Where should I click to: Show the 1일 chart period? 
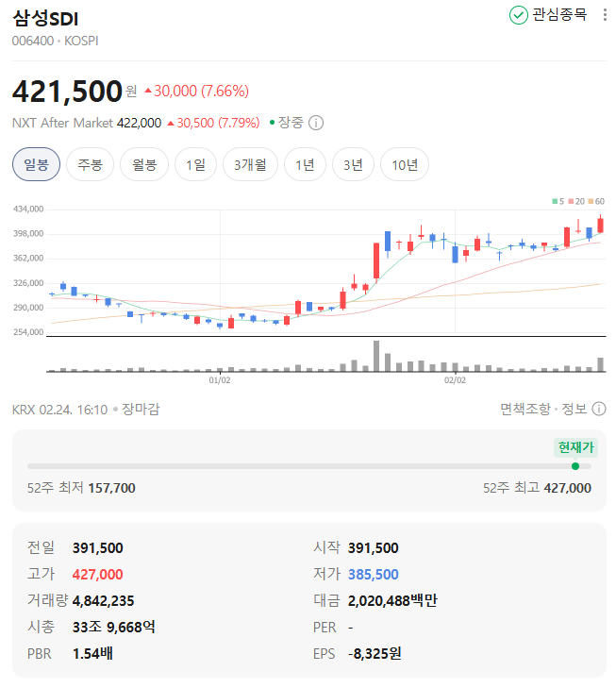tap(195, 164)
